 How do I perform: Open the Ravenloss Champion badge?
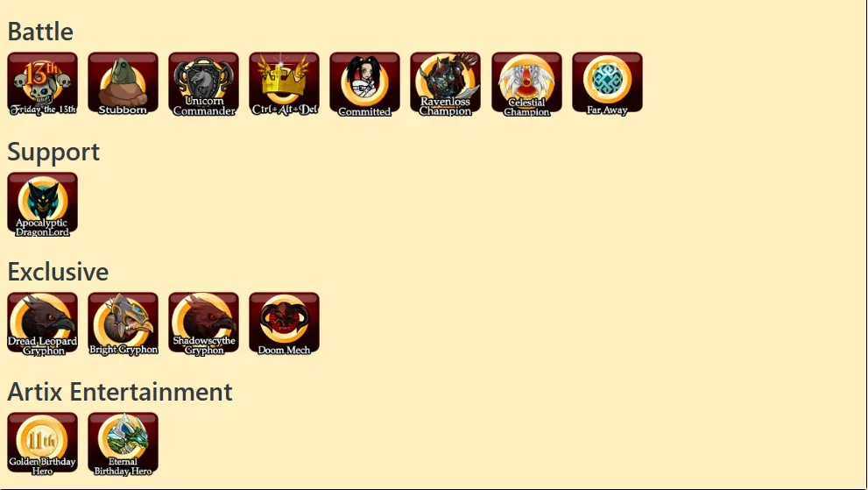[446, 84]
